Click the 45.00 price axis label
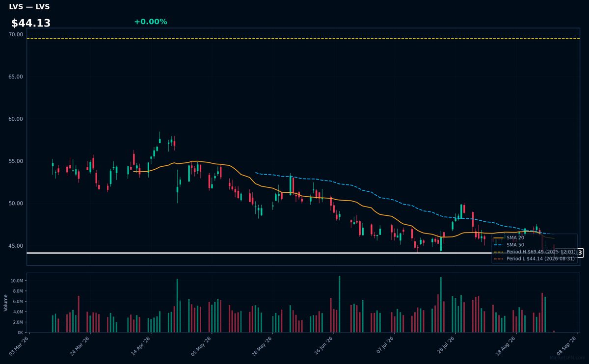 point(16,246)
